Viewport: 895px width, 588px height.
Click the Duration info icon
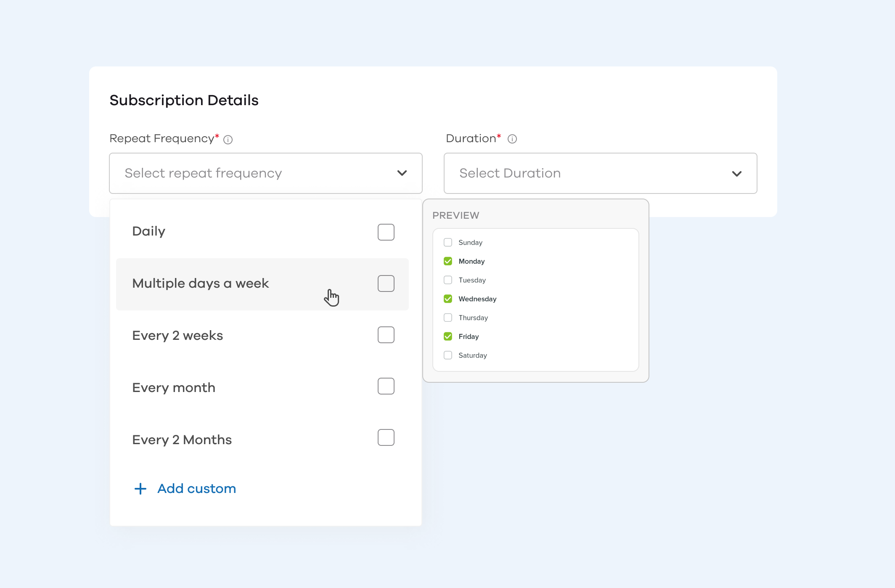point(512,139)
